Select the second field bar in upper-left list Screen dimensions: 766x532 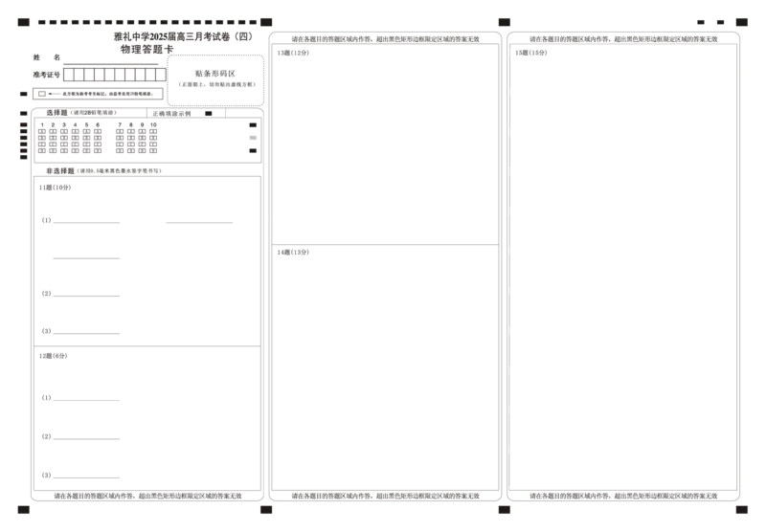tap(84, 256)
